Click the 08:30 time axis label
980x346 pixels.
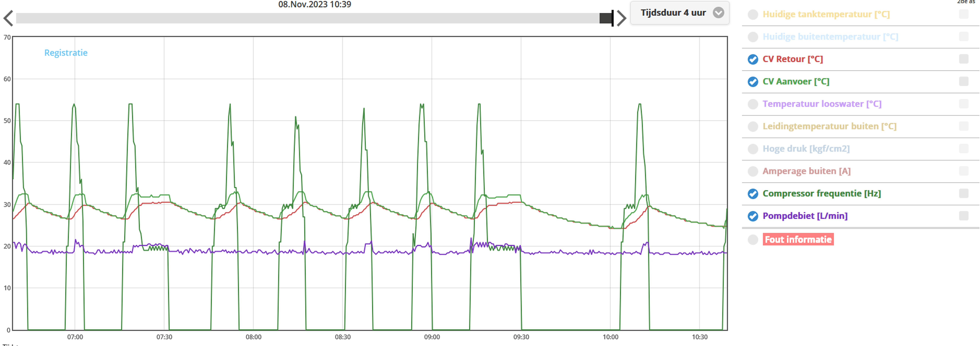(343, 337)
